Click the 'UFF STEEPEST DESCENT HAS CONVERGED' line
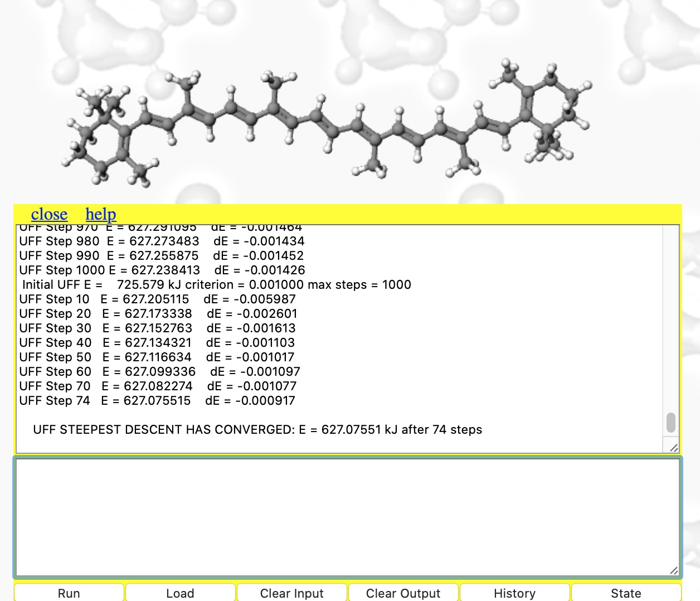This screenshot has width=700, height=601. (x=257, y=430)
